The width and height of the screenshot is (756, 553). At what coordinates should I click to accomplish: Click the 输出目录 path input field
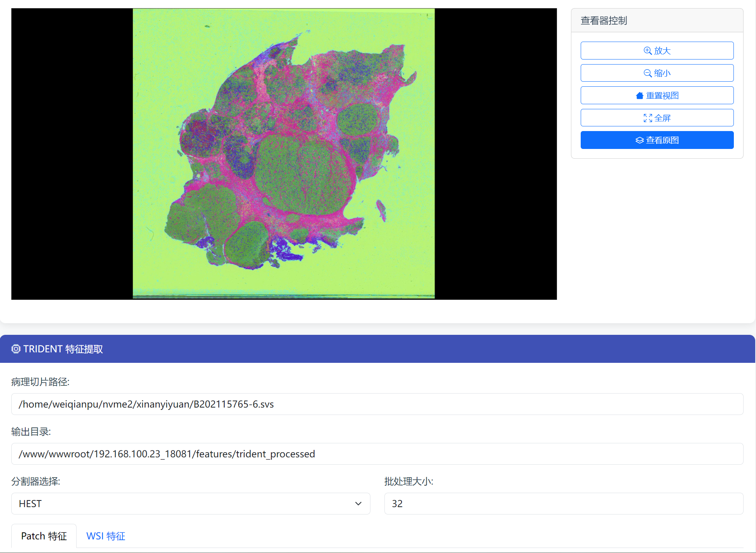(377, 454)
